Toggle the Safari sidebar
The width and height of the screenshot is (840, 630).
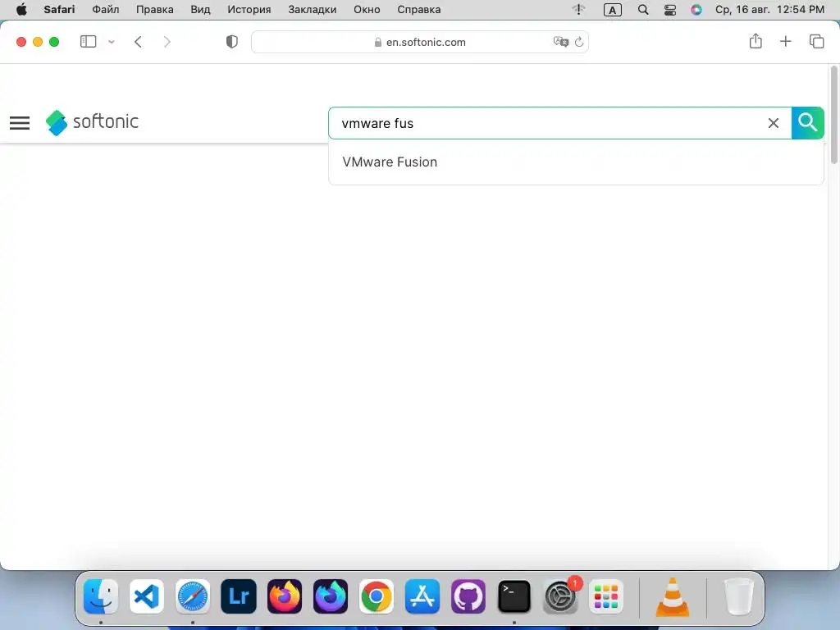point(88,42)
